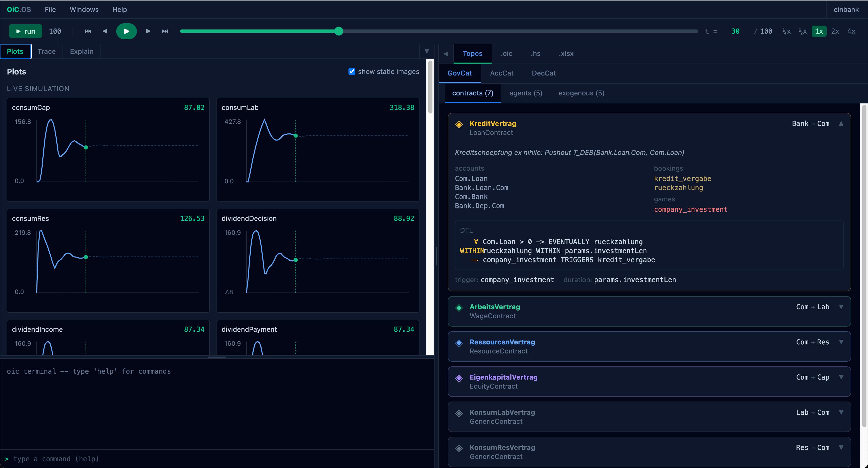Viewport: 868px width, 468px height.
Task: Switch to the Trace tab
Action: pos(47,51)
